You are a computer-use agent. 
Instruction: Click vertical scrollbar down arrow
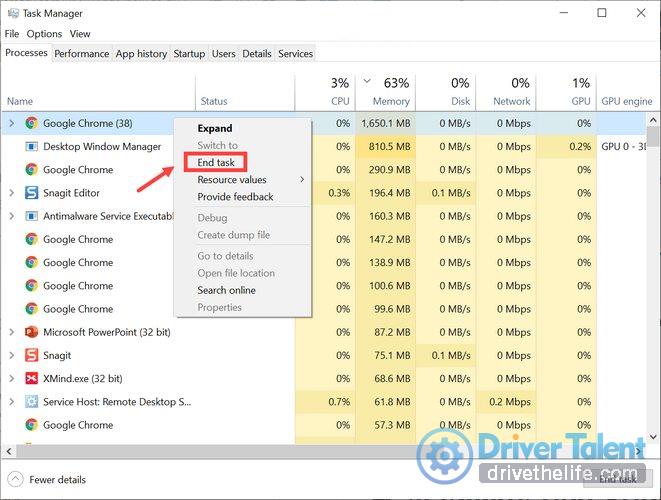tap(653, 437)
